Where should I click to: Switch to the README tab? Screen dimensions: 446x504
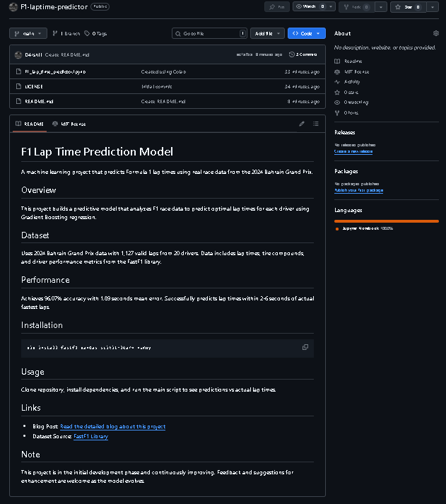tap(30, 124)
